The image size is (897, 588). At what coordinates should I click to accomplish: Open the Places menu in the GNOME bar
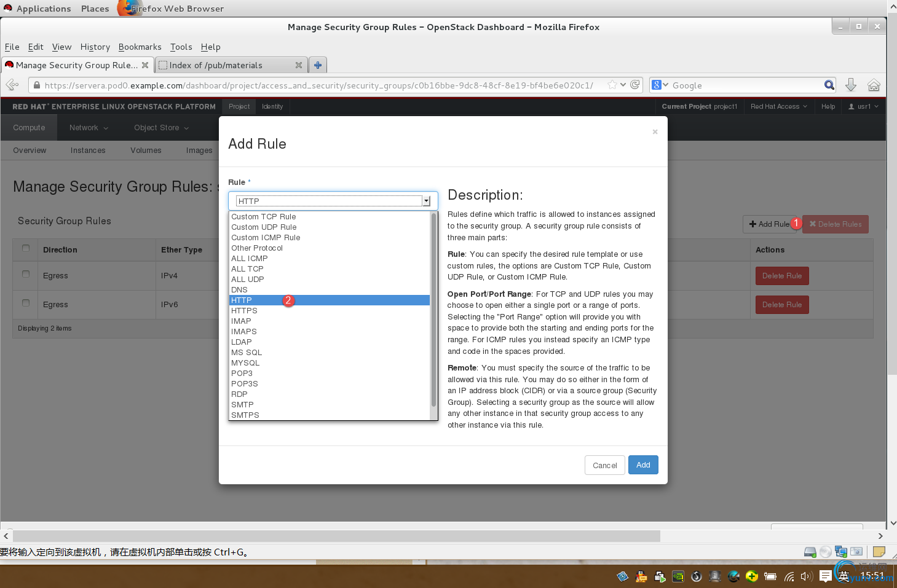tap(95, 9)
